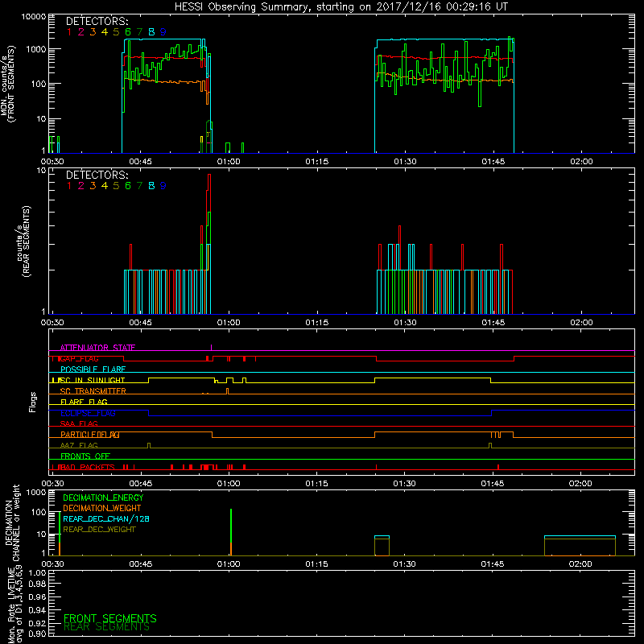The height and width of the screenshot is (644, 644).
Task: Click the REAR SEGMENTS livetime legend label
Action: (x=107, y=627)
